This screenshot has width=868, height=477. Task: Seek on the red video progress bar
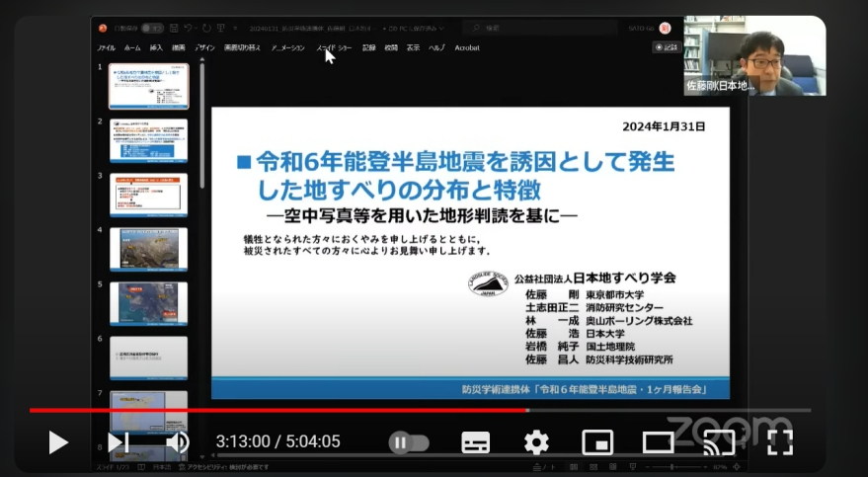point(421,411)
